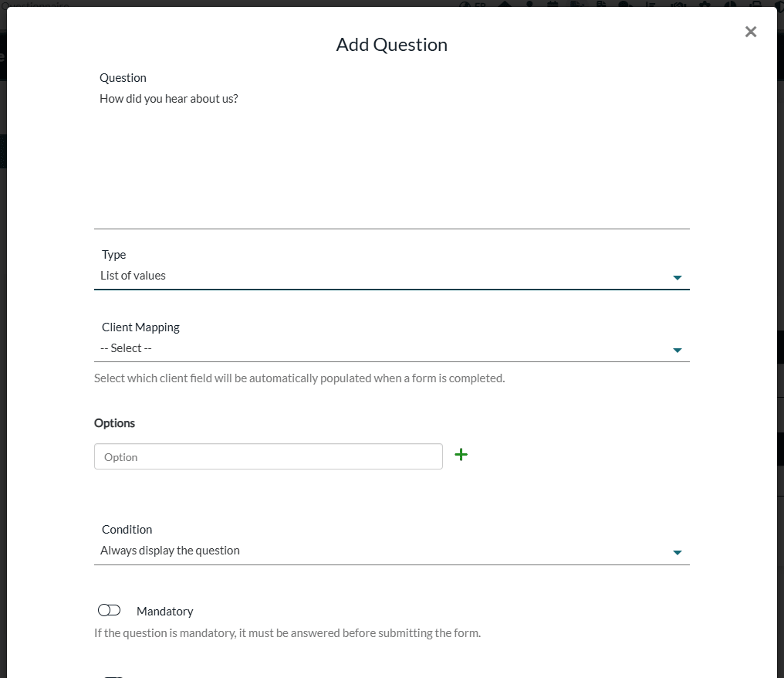Click the mandatory question explanation text
Image resolution: width=784 pixels, height=678 pixels.
(288, 633)
